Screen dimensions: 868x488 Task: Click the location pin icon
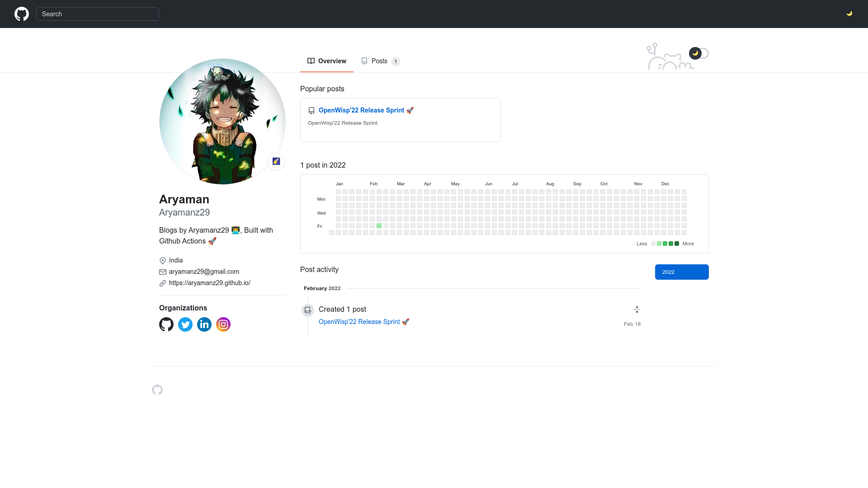(x=163, y=261)
